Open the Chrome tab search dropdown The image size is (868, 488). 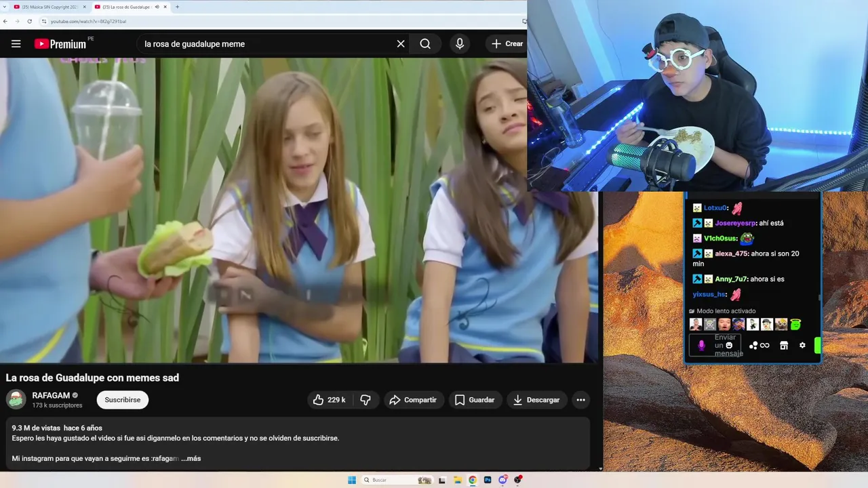pyautogui.click(x=5, y=7)
